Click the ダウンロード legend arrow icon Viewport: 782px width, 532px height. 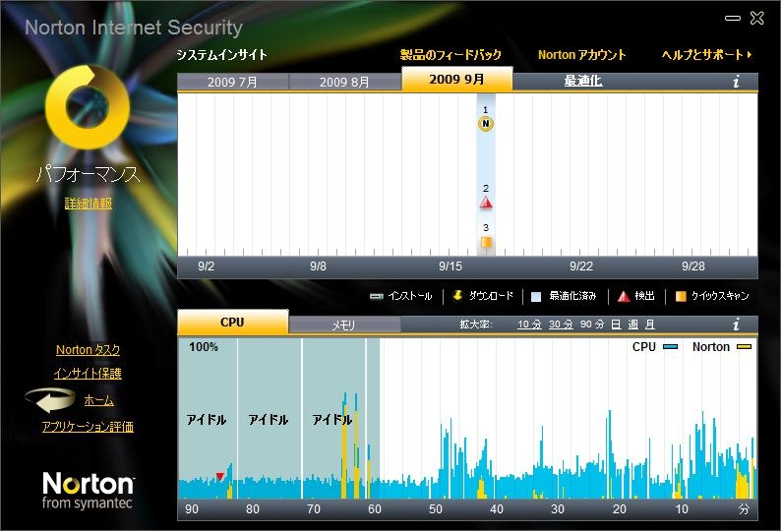point(457,296)
